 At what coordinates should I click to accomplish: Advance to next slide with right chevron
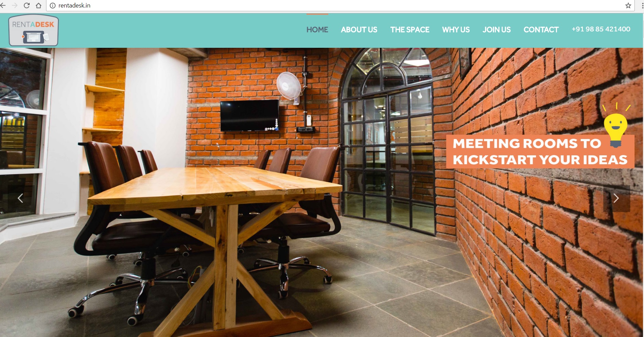tap(616, 198)
